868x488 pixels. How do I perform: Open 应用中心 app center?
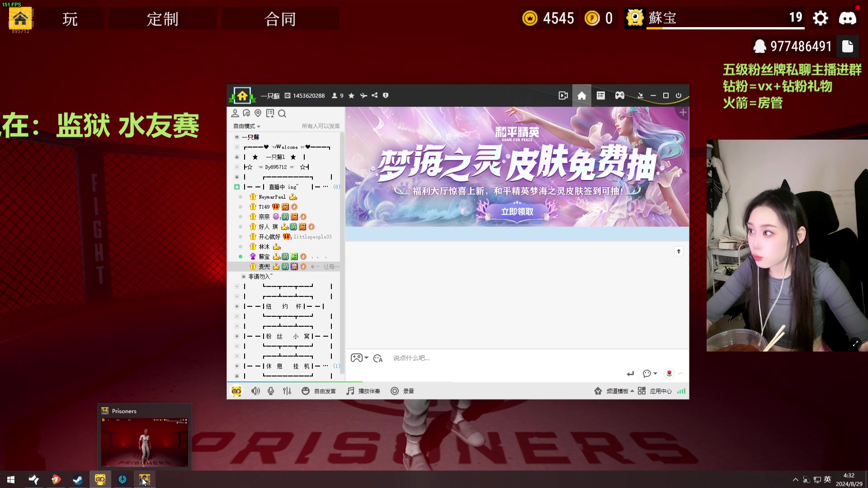point(655,391)
